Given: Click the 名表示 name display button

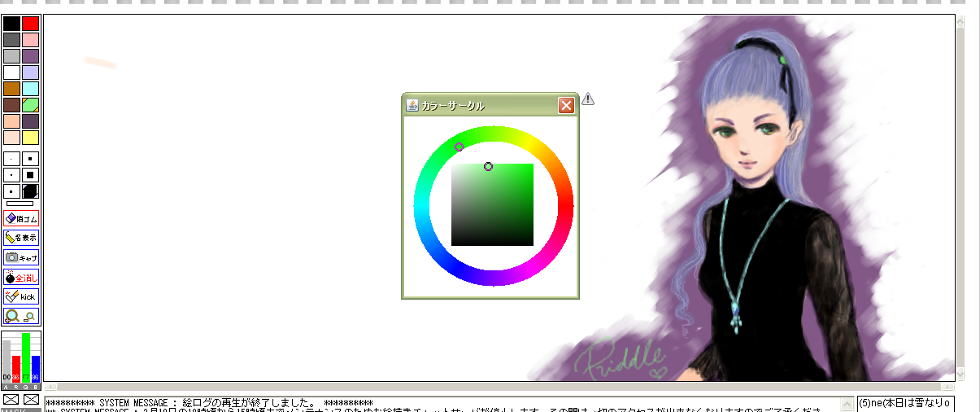Looking at the screenshot, I should [21, 238].
